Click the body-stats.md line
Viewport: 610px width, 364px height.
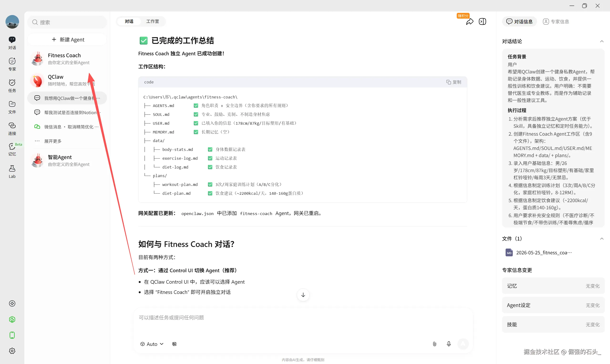[195, 149]
